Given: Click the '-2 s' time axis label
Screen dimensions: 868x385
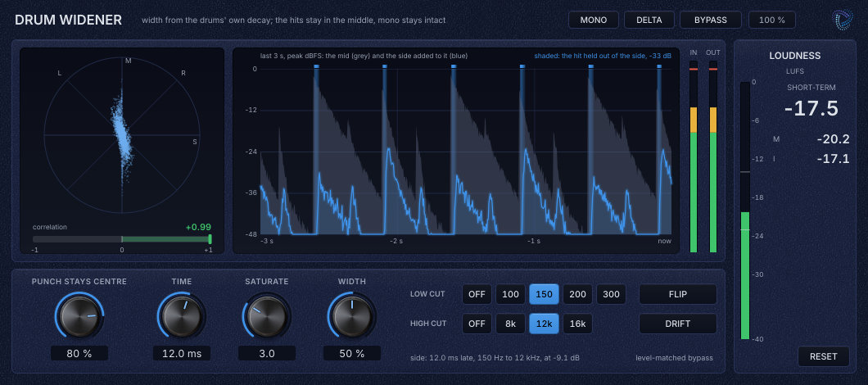Looking at the screenshot, I should (396, 241).
